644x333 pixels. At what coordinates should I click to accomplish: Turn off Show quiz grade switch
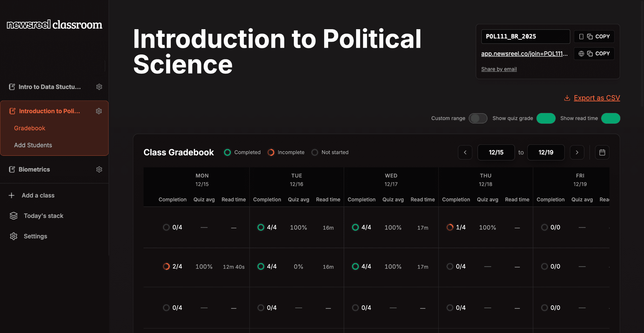(x=546, y=118)
